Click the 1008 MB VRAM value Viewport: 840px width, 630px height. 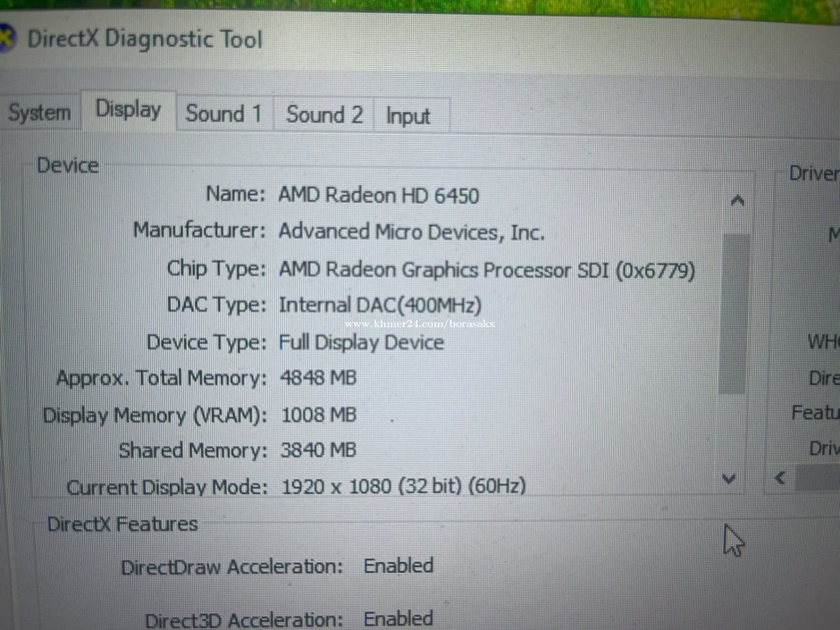coord(318,415)
